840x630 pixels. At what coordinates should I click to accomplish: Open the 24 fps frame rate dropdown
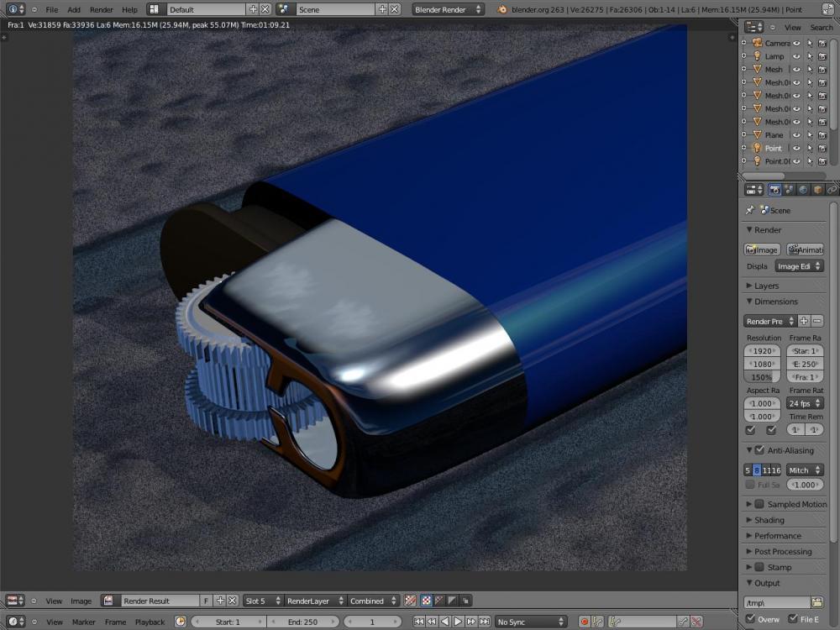click(x=805, y=403)
